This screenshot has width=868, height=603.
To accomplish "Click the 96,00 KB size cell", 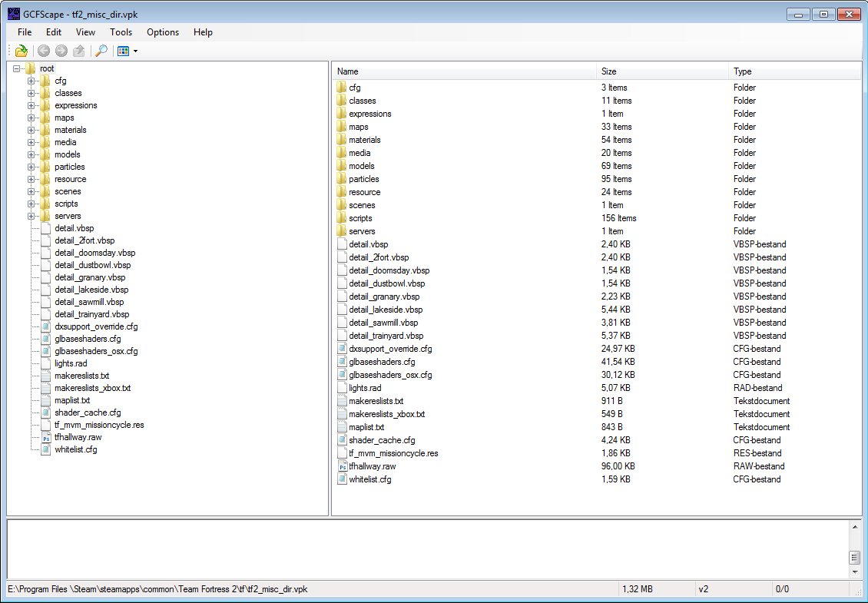I will (618, 466).
